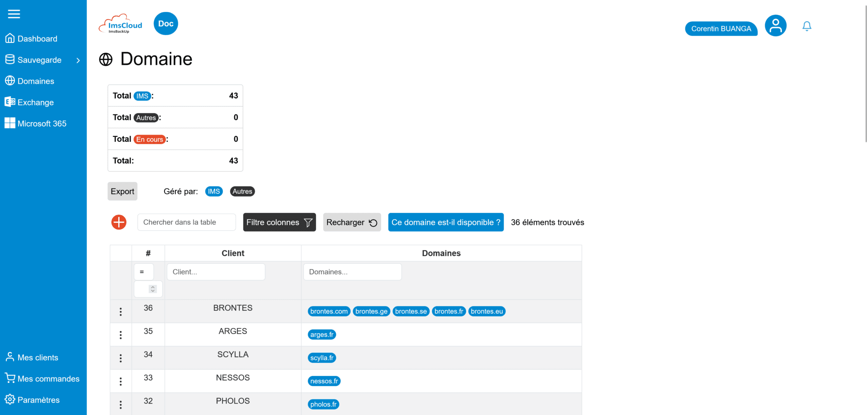
Task: Open Microsoft 365 in sidebar
Action: (x=42, y=124)
